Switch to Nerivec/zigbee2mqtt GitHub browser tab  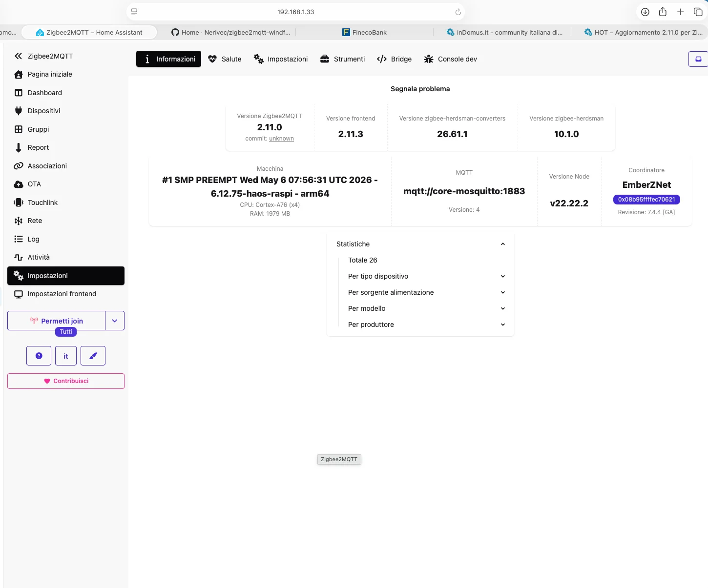tap(230, 32)
